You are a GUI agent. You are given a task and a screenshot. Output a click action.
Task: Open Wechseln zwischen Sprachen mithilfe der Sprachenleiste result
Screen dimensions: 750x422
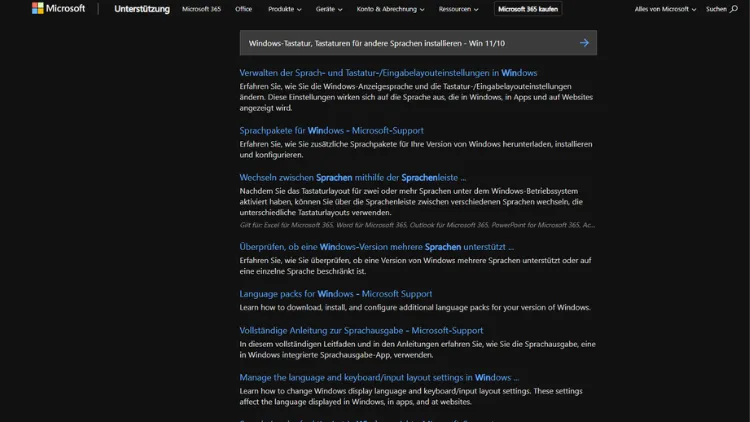[353, 177]
